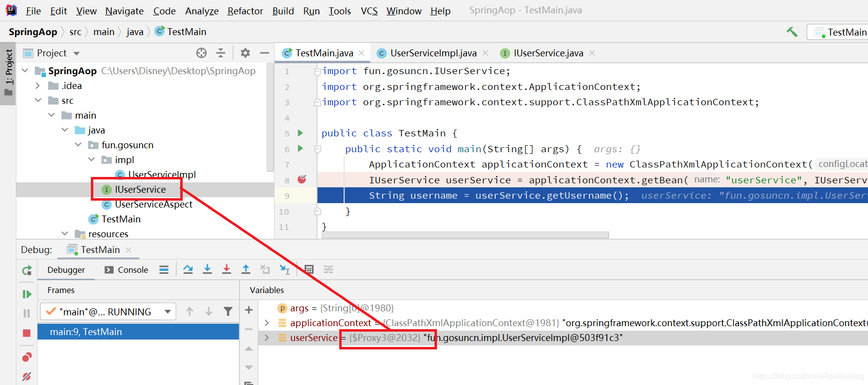The image size is (868, 385).
Task: Open the Run menu
Action: [312, 11]
